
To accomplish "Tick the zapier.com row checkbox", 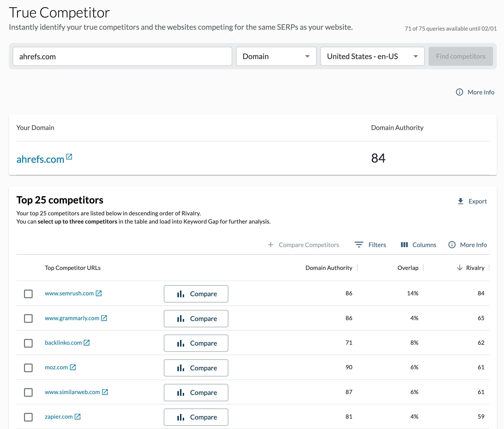I will [x=28, y=417].
